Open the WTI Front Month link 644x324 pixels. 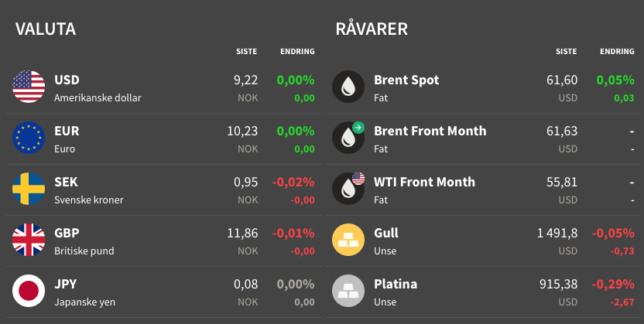(x=424, y=182)
